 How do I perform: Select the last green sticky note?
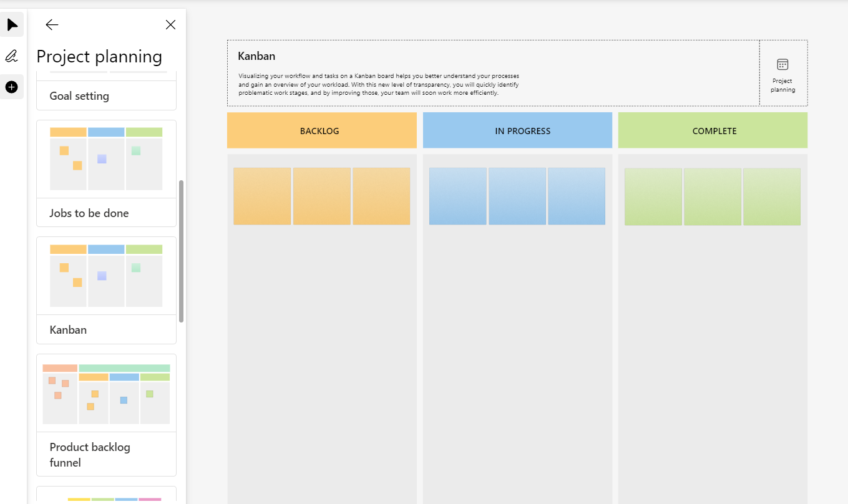[772, 196]
